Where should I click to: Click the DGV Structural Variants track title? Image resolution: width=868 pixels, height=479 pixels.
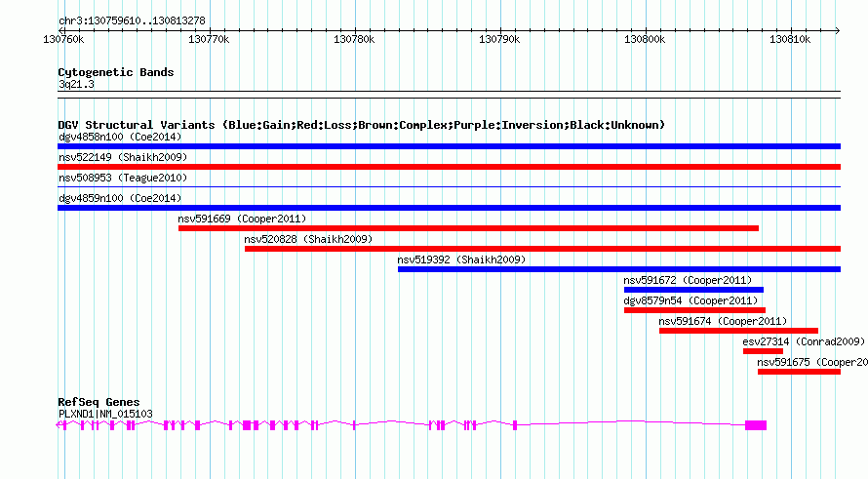361,125
